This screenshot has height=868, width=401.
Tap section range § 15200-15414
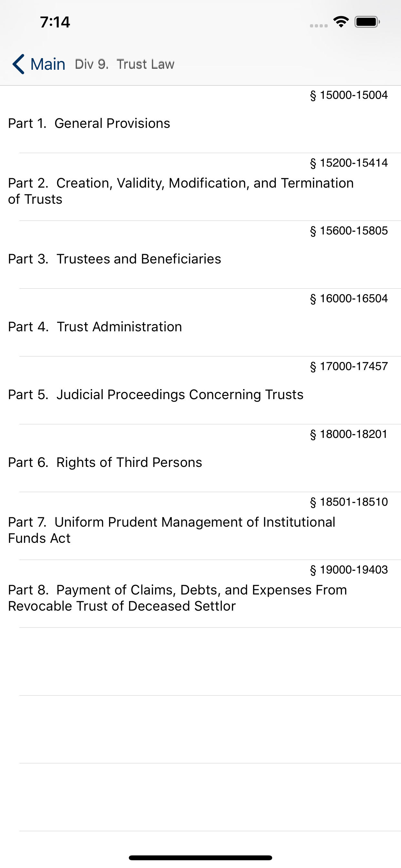[x=349, y=163]
